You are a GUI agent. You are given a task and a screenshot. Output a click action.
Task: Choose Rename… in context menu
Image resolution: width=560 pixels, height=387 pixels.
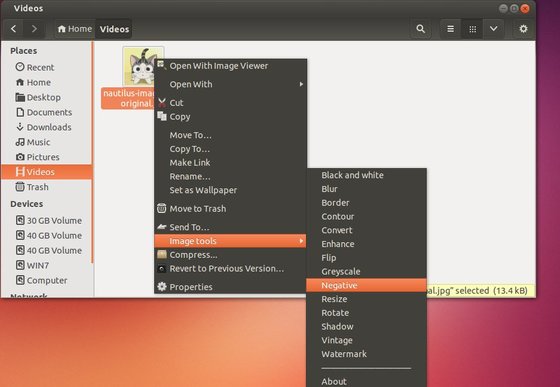(x=230, y=177)
